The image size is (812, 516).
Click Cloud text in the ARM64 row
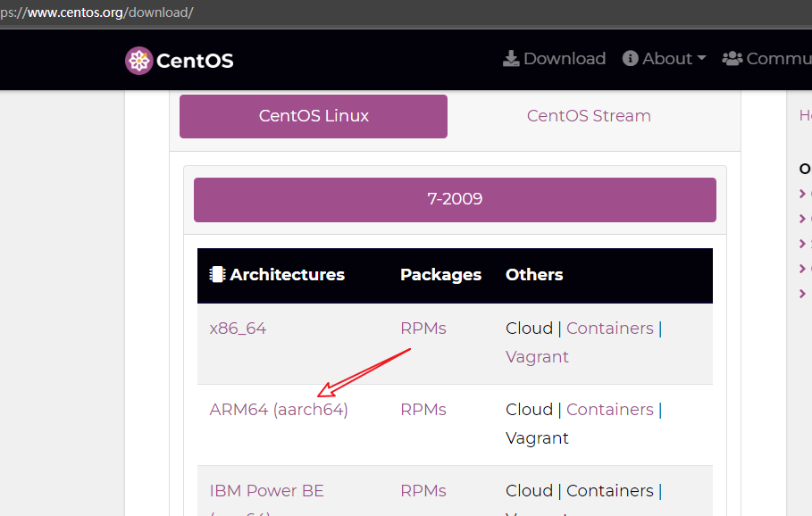click(529, 410)
